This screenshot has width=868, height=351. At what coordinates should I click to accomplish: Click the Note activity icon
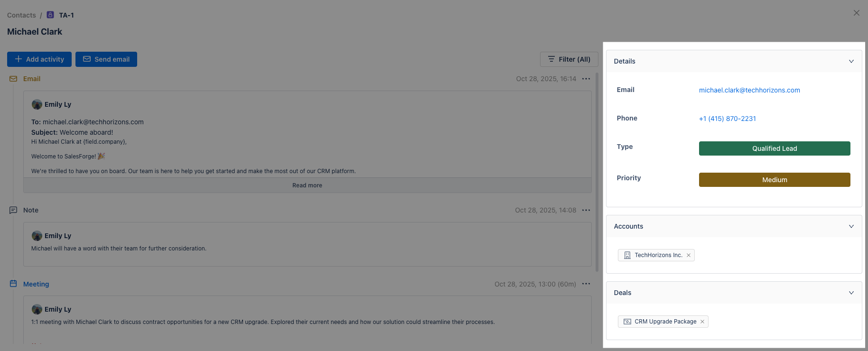pyautogui.click(x=13, y=210)
